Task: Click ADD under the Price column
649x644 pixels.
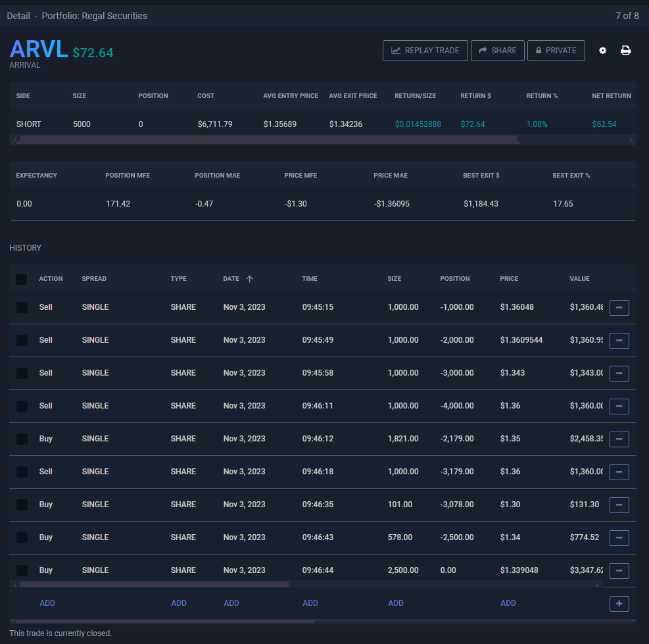Action: coord(508,603)
